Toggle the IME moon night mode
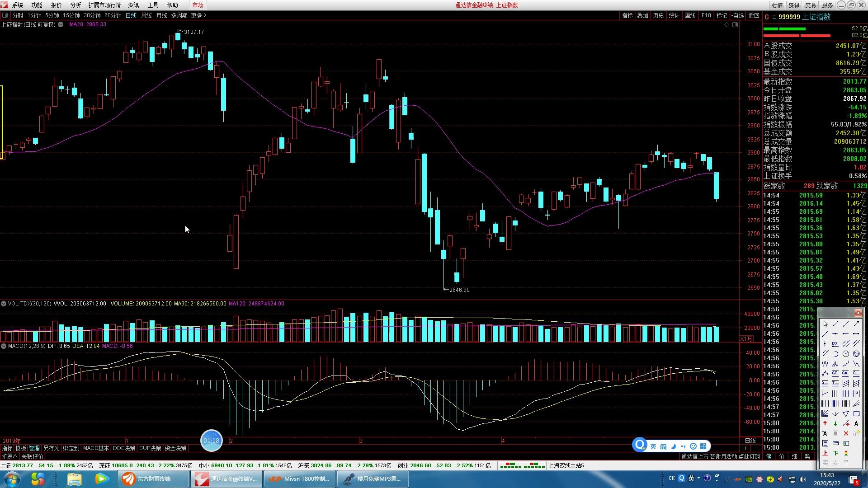868x488 pixels. click(x=674, y=446)
